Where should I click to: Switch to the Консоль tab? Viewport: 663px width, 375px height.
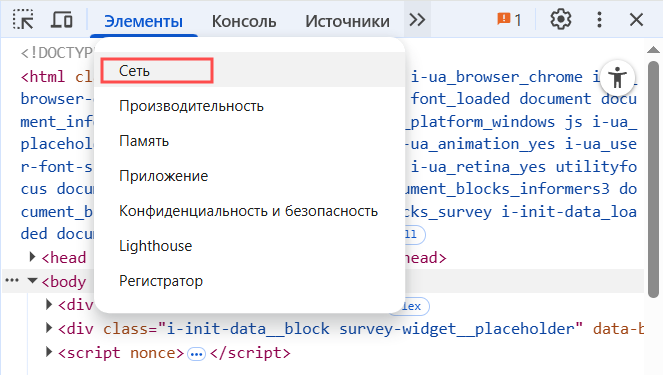tap(244, 21)
